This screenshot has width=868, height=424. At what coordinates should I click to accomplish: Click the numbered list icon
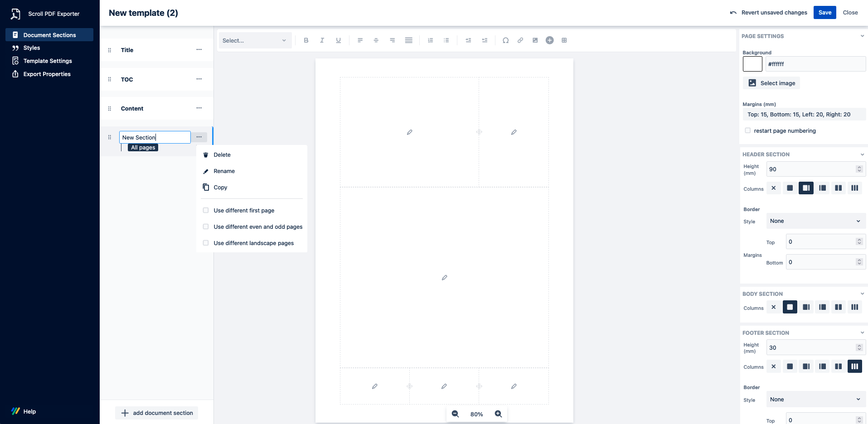tap(430, 40)
